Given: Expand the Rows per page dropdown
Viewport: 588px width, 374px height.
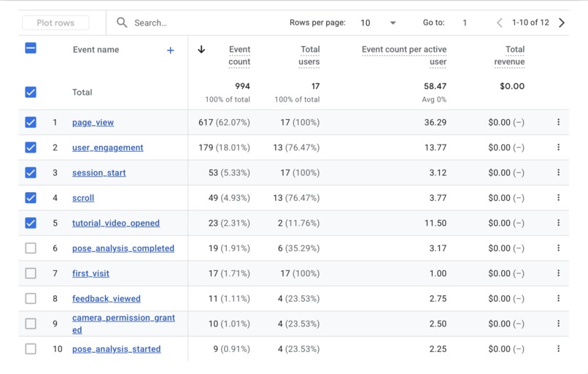Looking at the screenshot, I should tap(378, 23).
